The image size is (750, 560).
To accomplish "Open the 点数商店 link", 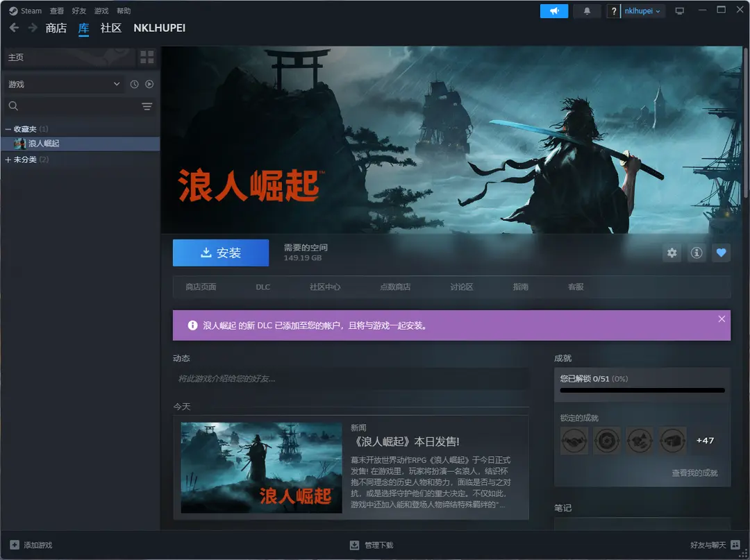I will point(395,287).
